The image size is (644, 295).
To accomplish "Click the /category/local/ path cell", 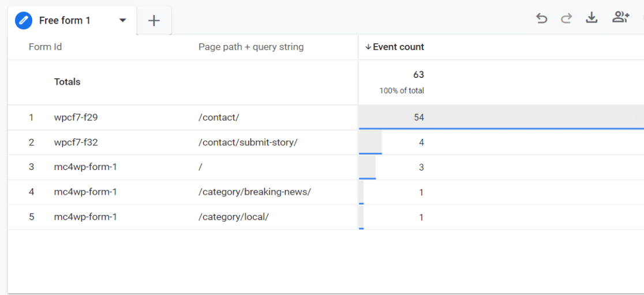I will pos(234,217).
